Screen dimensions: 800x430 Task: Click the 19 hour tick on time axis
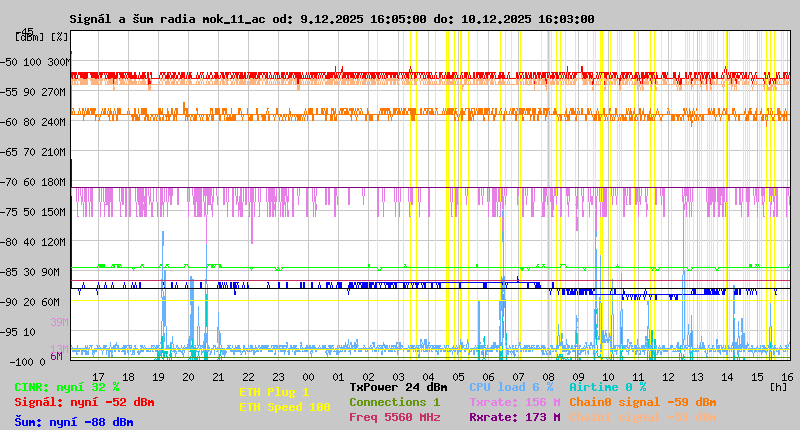click(158, 377)
